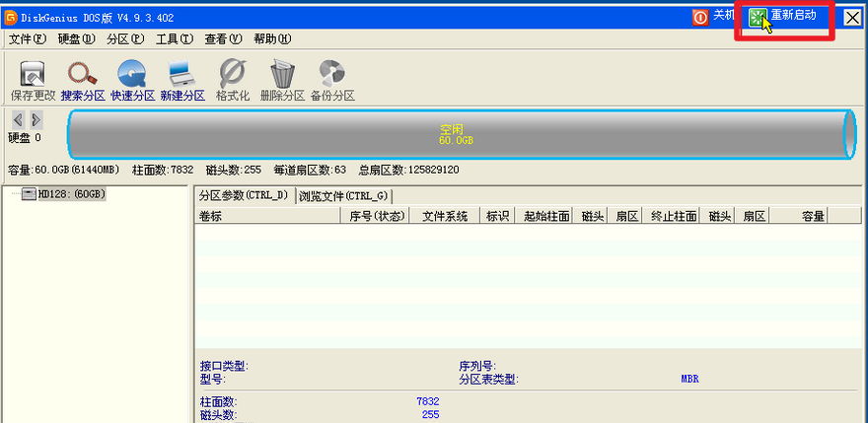
Task: Open the File (文件) menu
Action: point(28,39)
